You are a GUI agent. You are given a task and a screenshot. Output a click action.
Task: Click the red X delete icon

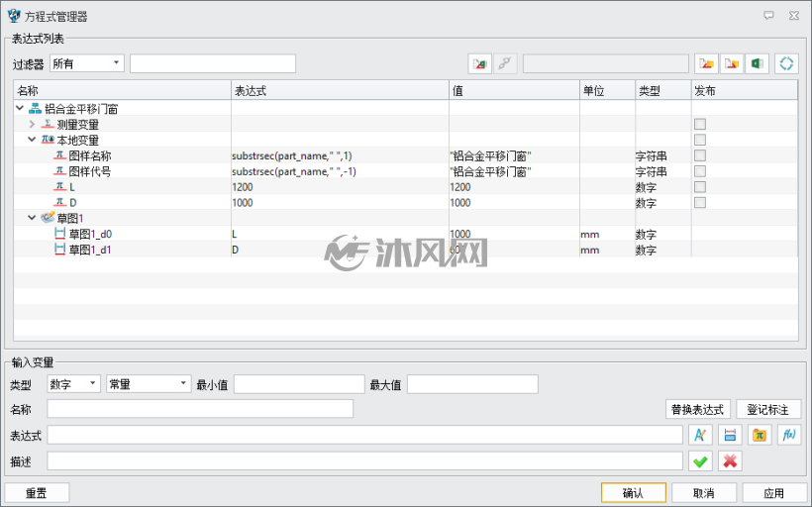[730, 460]
